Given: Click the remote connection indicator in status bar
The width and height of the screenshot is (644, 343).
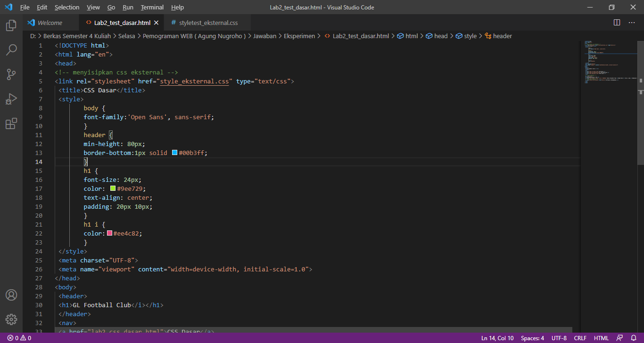Looking at the screenshot, I should [620, 338].
